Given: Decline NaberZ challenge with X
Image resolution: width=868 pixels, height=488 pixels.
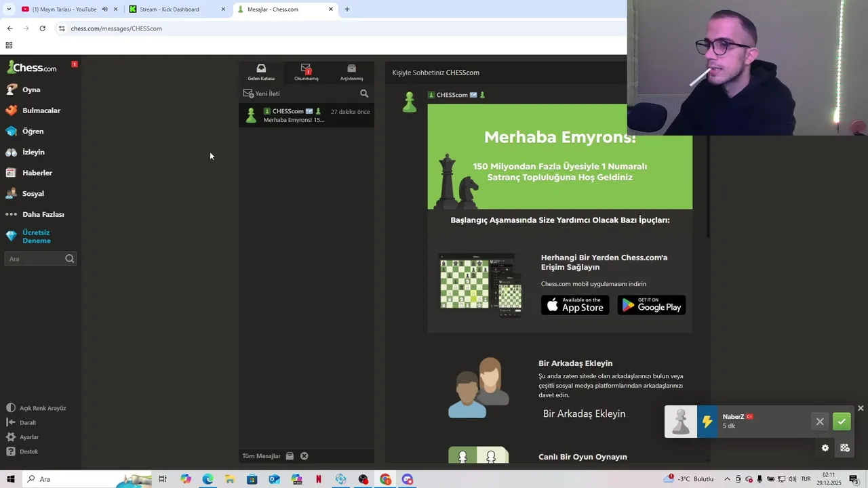Looking at the screenshot, I should (820, 422).
